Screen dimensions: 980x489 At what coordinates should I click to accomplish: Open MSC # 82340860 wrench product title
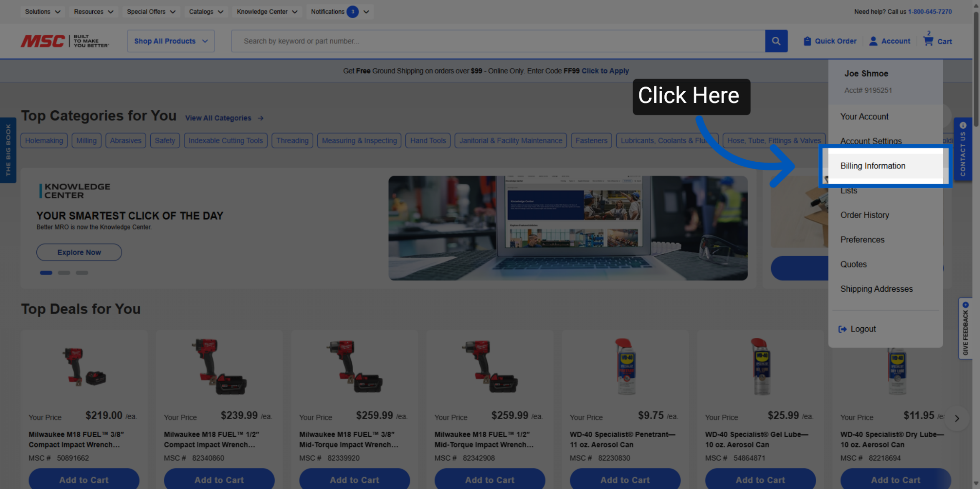pos(211,440)
